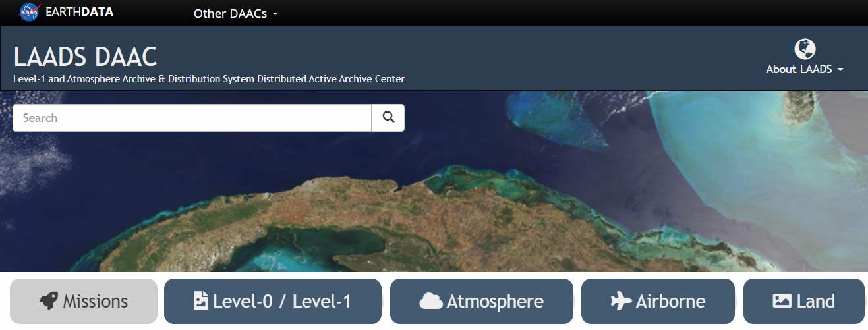Viewport: 868px width, 330px height.
Task: Click the globe icon above About LAADS
Action: pyautogui.click(x=805, y=49)
